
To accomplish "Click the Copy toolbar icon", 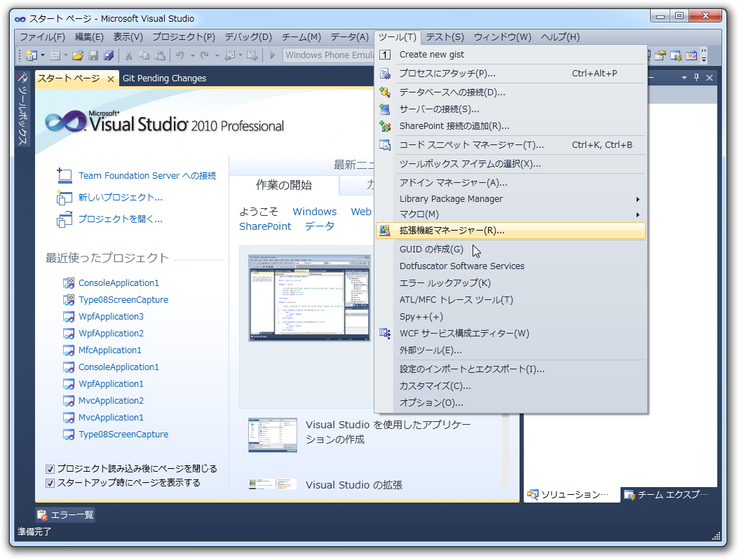I will click(144, 55).
